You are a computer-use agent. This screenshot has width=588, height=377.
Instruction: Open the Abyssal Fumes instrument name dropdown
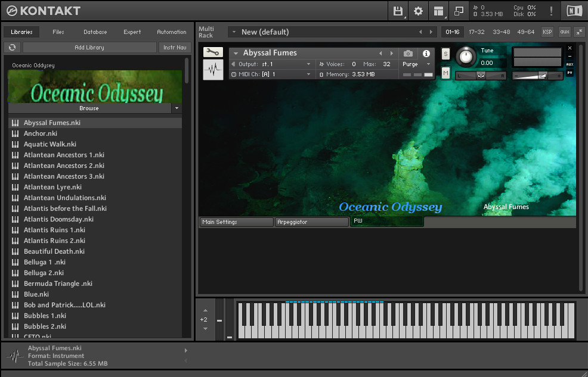236,53
